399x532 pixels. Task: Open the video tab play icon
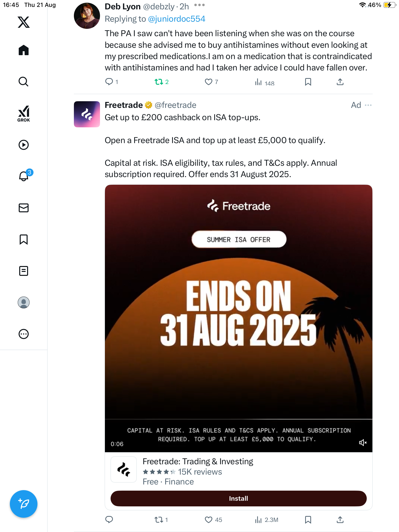pos(24,145)
